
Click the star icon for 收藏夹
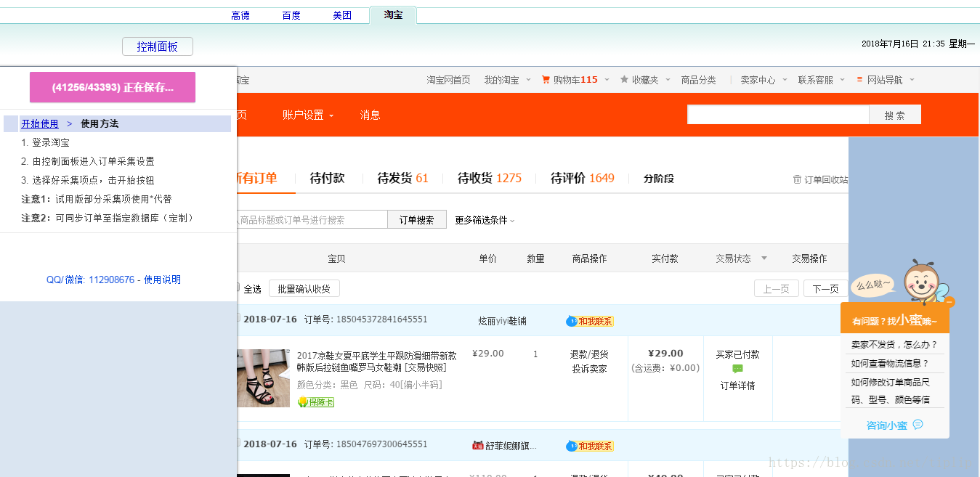point(624,80)
